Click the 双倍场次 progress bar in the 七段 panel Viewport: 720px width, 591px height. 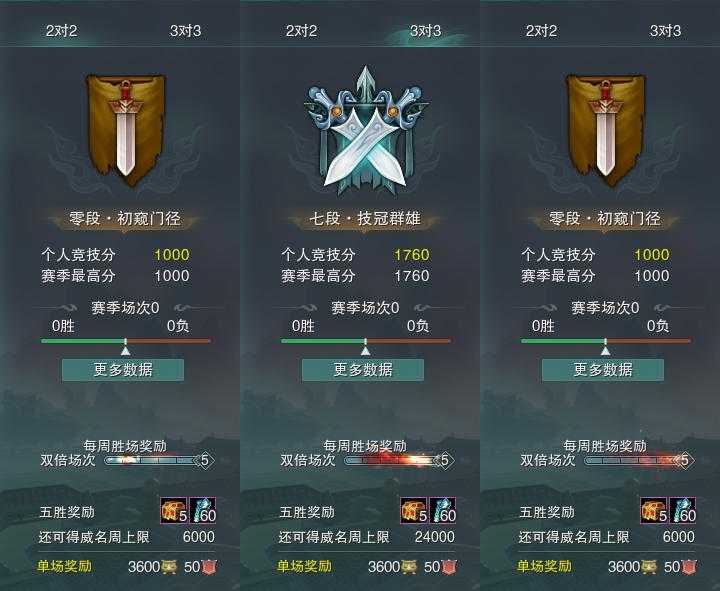(399, 460)
